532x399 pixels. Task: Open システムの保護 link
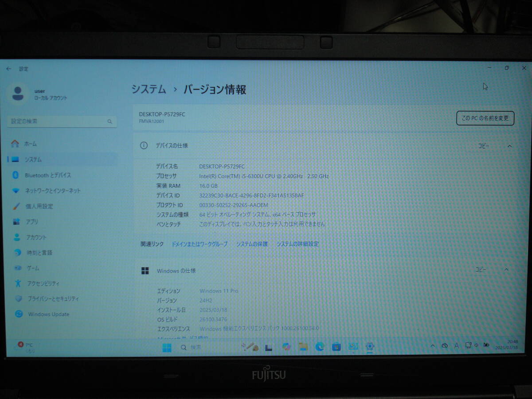(252, 244)
